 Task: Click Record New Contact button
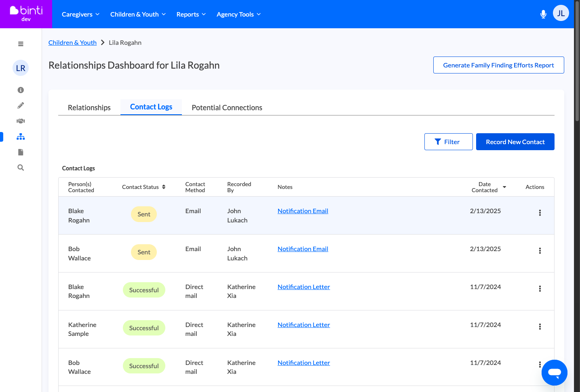515,142
